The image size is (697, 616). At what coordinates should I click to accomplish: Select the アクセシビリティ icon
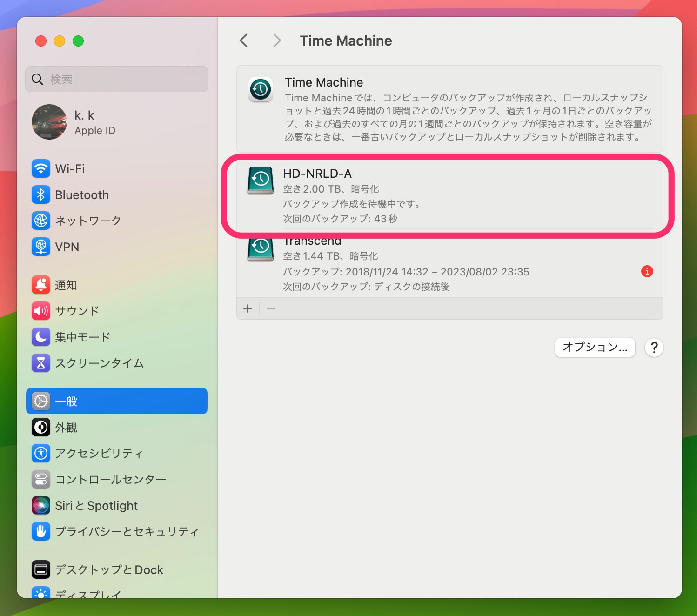tap(41, 453)
